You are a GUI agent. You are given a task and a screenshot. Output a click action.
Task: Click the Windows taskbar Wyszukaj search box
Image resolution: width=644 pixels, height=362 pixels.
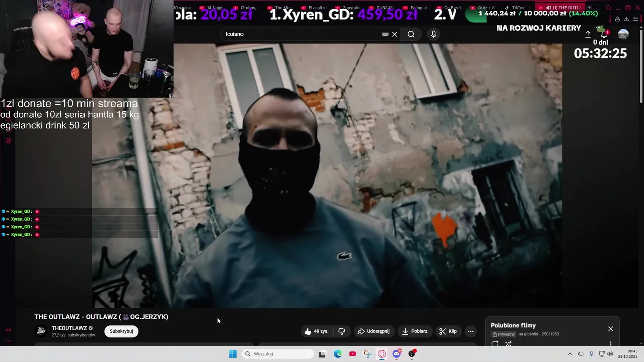[278, 354]
